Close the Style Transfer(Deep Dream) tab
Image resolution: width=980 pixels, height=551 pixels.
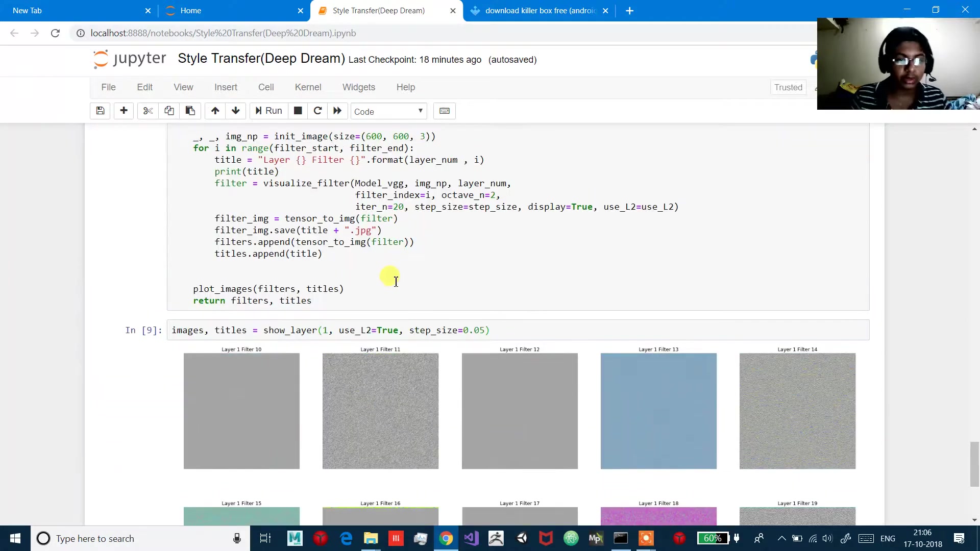[x=453, y=11]
